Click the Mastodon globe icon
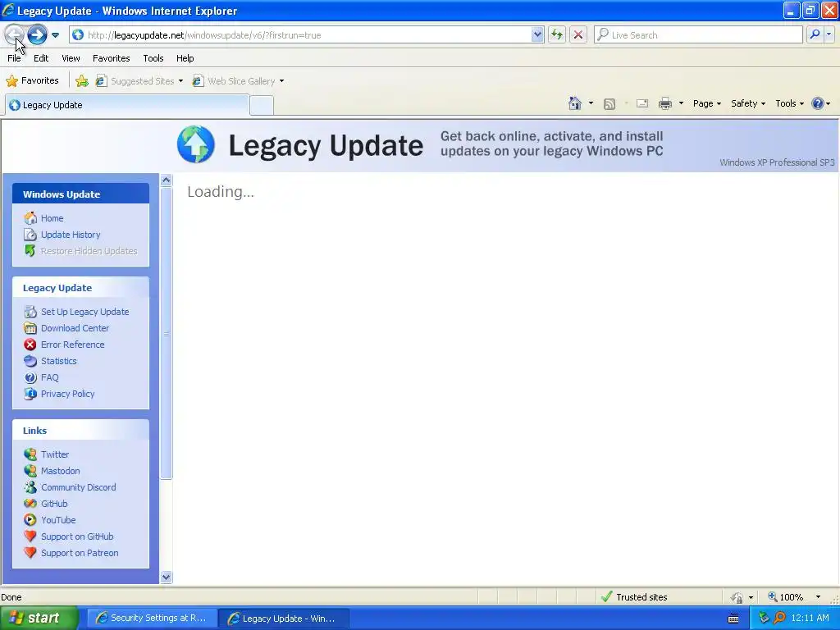This screenshot has width=840, height=630. coord(30,471)
